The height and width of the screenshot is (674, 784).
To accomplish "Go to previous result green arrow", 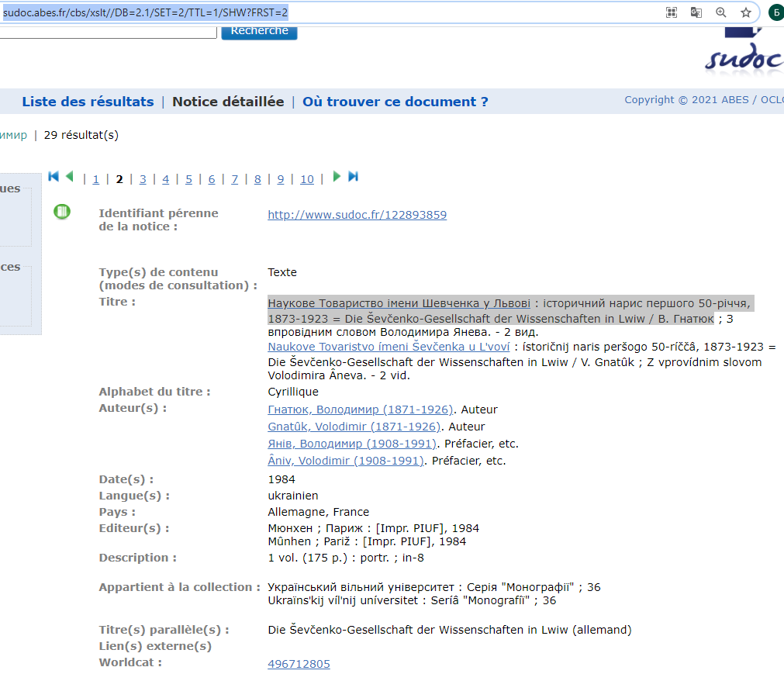I will point(69,177).
